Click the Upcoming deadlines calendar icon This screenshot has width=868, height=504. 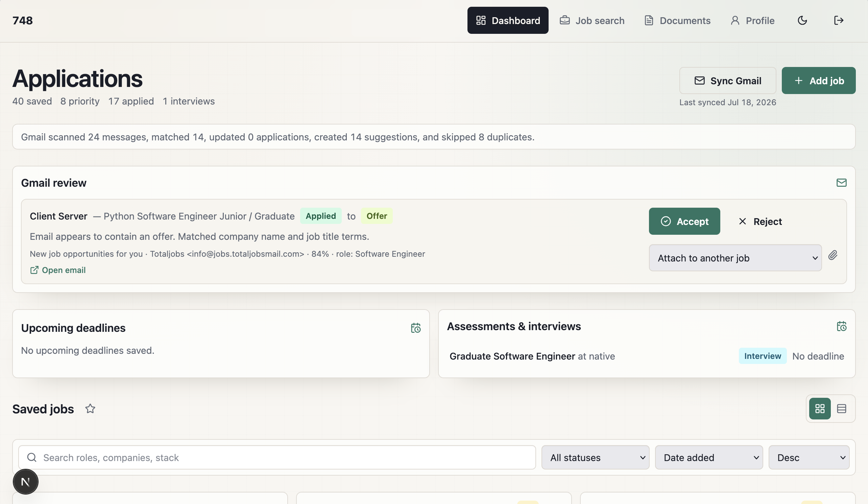(x=415, y=328)
